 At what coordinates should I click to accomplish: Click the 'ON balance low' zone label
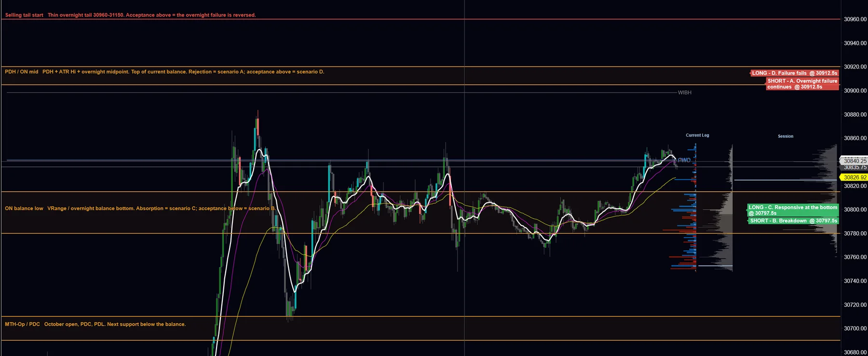pos(24,209)
